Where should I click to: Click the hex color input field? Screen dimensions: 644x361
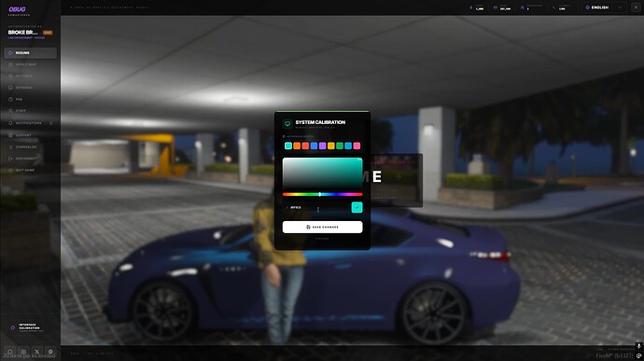pos(315,207)
